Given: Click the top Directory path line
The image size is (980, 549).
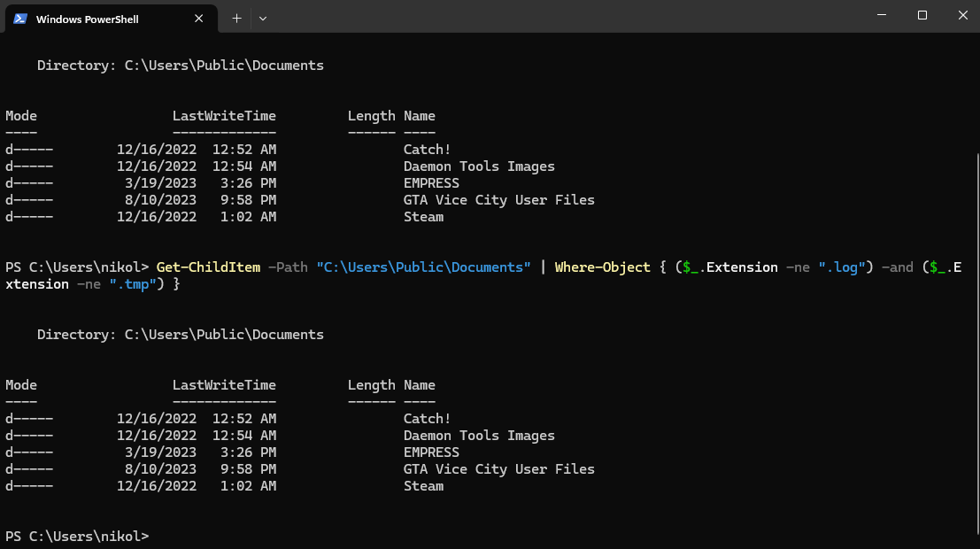Looking at the screenshot, I should 180,66.
